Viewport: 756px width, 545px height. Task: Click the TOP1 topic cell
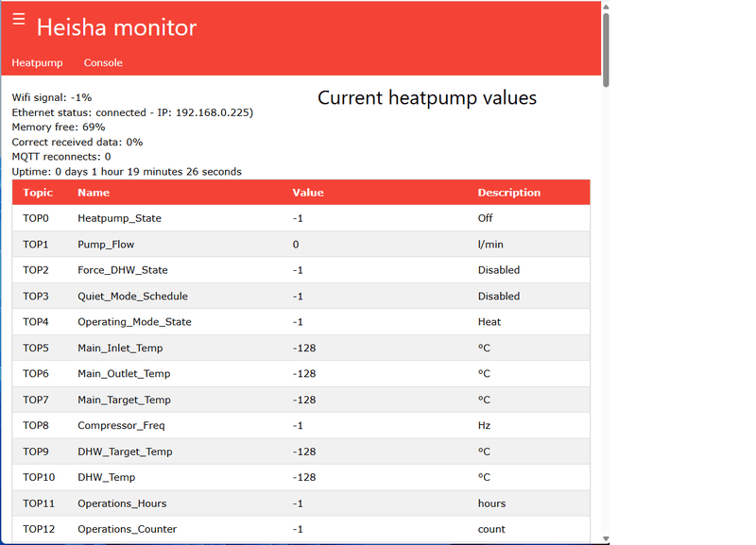pyautogui.click(x=36, y=245)
